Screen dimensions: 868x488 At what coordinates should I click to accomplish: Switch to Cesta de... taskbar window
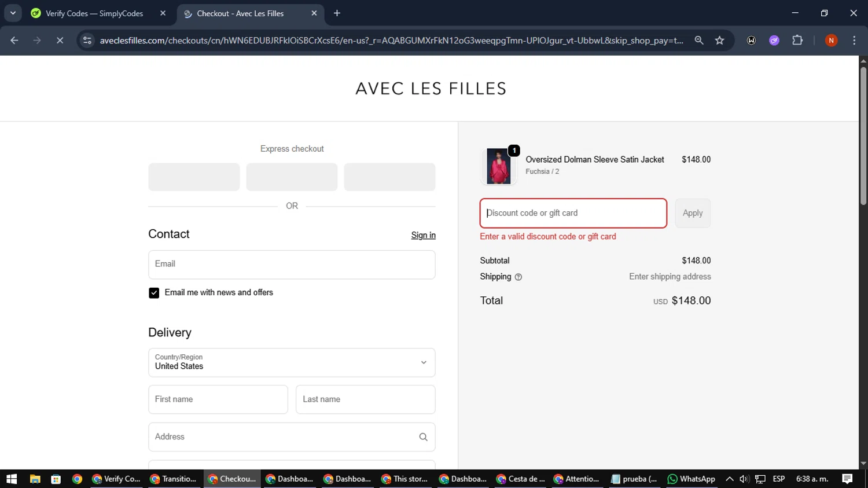coord(521,479)
